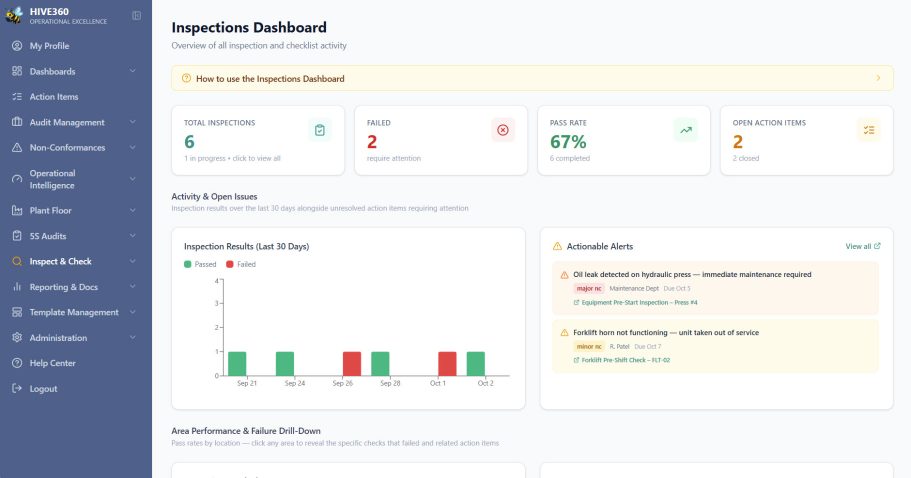Click the Open Action Items checklist icon
The width and height of the screenshot is (911, 478).
[869, 130]
